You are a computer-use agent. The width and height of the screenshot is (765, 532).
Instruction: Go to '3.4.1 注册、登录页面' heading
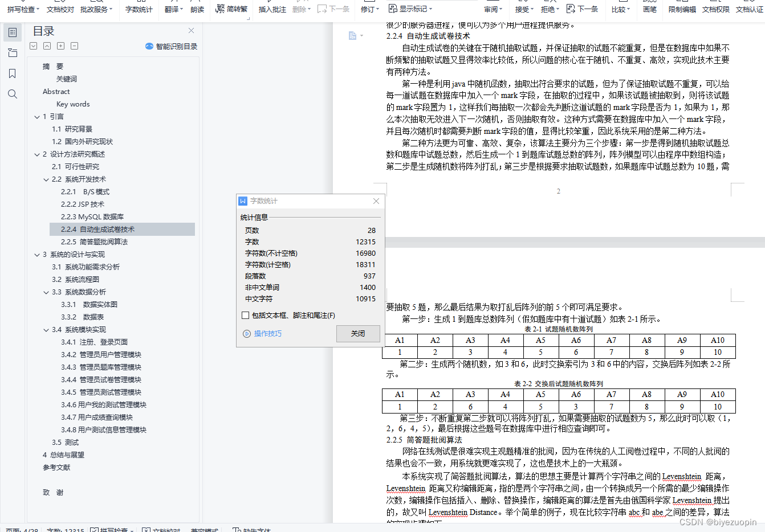point(95,342)
